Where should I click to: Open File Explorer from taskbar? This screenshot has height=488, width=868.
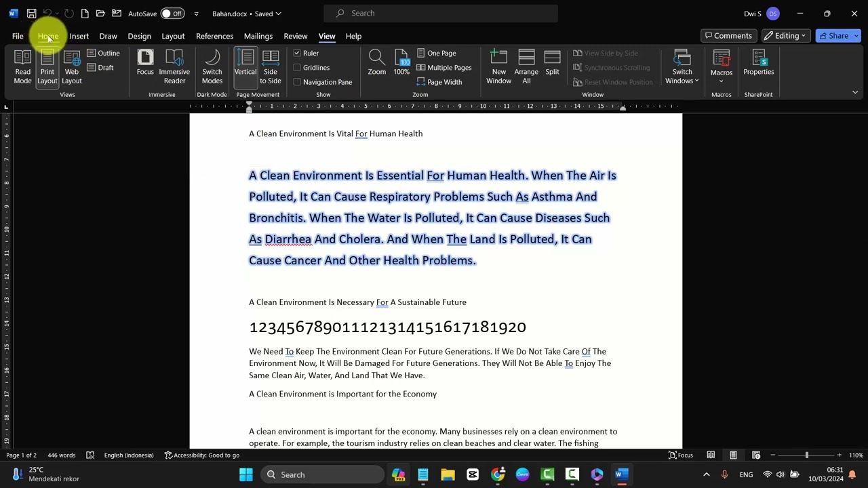[x=448, y=474]
